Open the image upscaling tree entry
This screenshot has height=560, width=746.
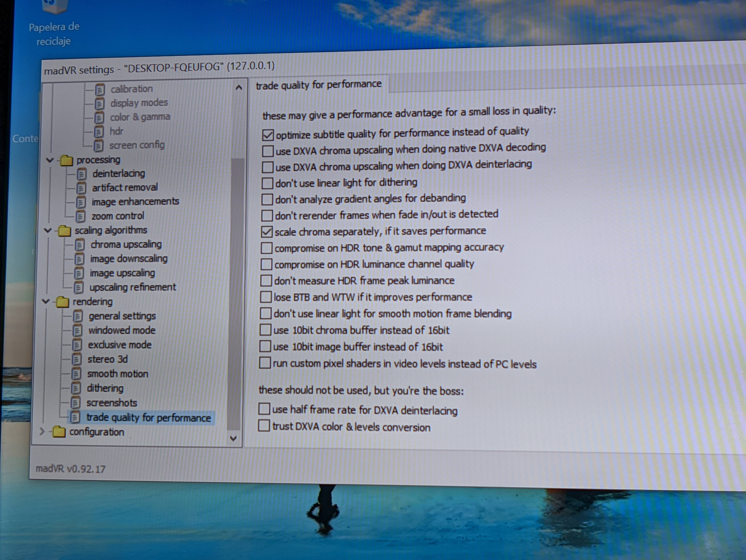[x=122, y=273]
